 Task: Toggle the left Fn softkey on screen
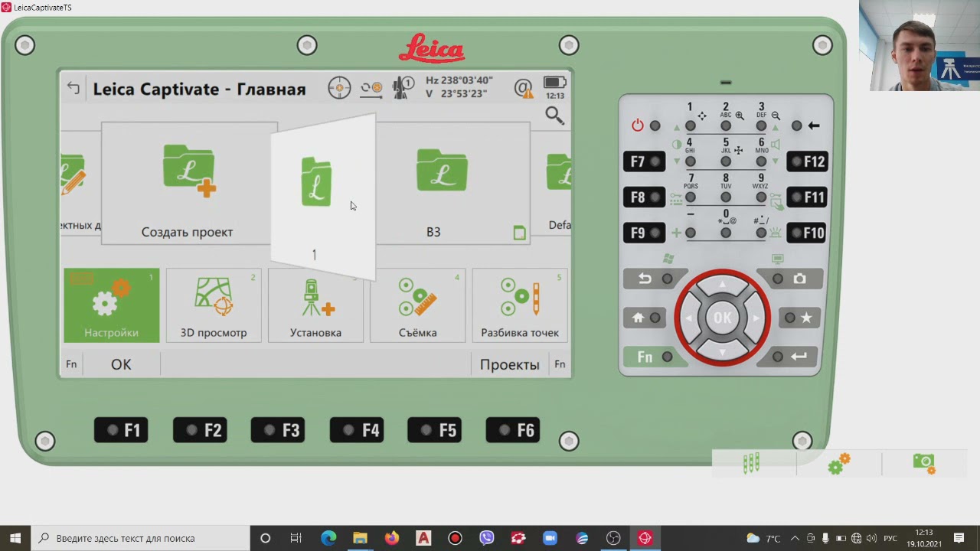(x=71, y=364)
